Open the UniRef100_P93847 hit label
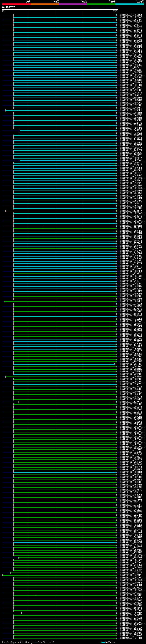This screenshot has width=146, height=644. pyautogui.click(x=131, y=32)
